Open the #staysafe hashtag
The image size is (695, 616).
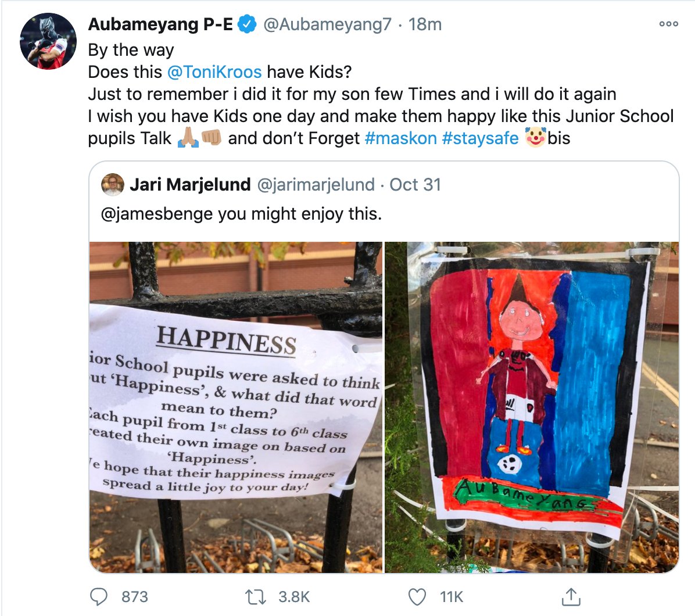tap(480, 138)
